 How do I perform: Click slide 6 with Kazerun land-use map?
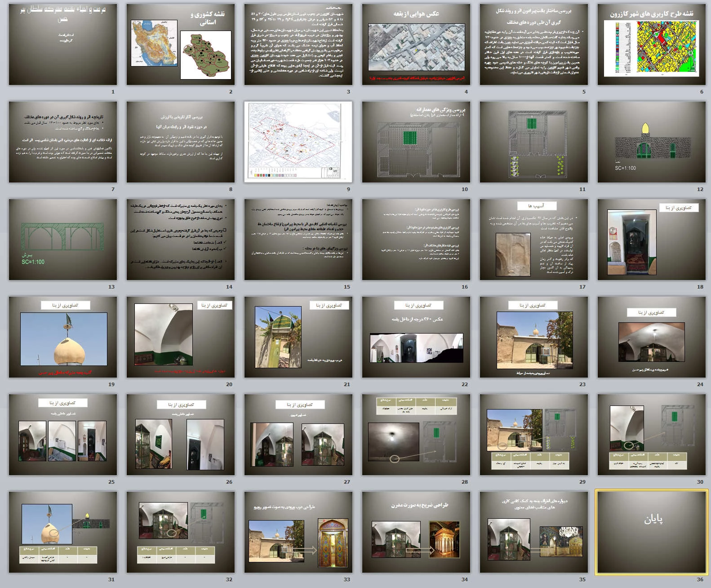click(x=652, y=45)
